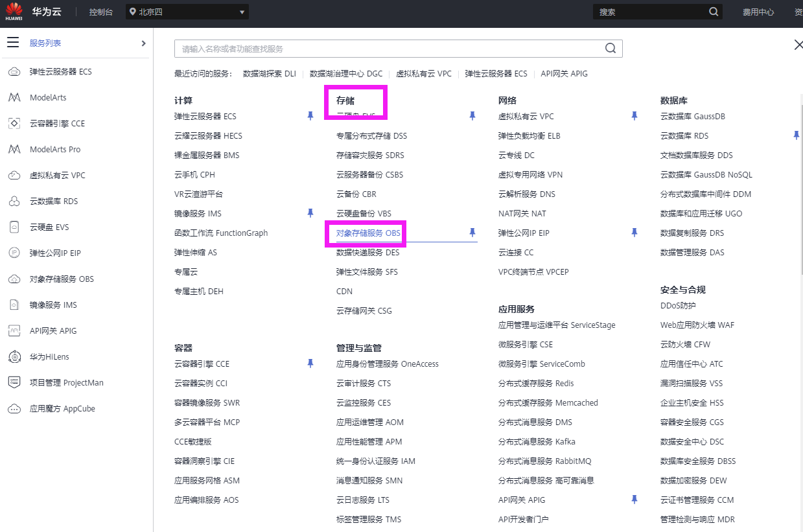Open 华为HiLens in sidebar favorites
803x532 pixels.
click(49, 356)
